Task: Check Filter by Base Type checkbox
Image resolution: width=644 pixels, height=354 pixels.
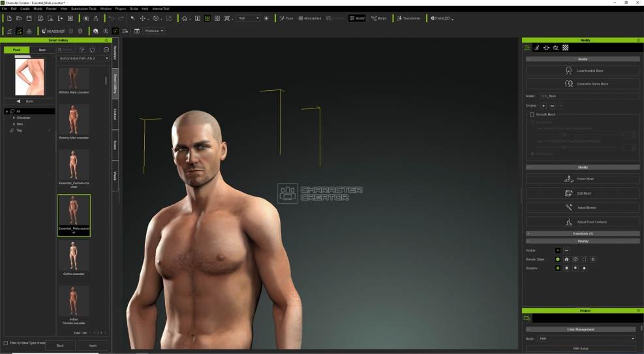Action: [x=6, y=343]
